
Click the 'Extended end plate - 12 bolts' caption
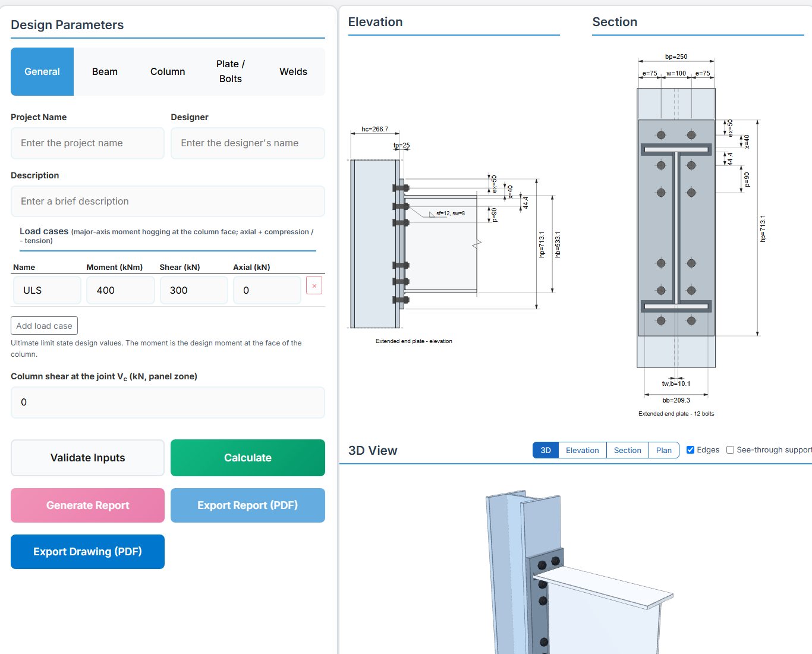(x=676, y=414)
